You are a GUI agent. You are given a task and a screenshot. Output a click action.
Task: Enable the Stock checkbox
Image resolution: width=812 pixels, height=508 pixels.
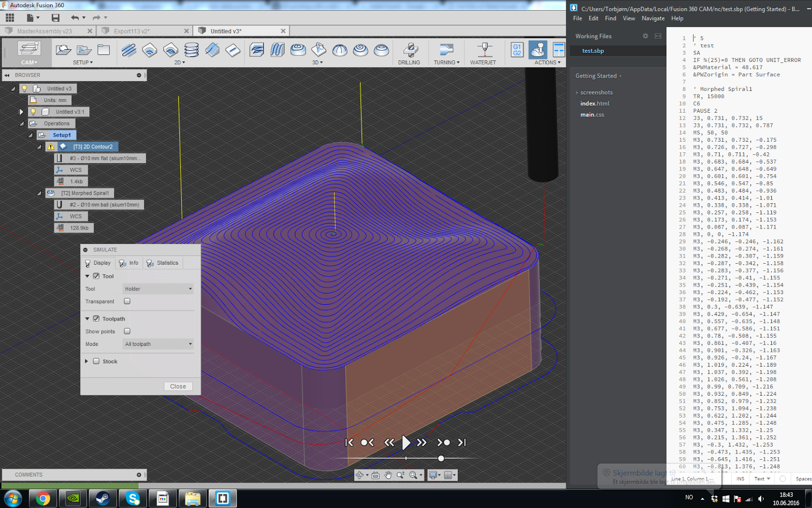pos(96,361)
